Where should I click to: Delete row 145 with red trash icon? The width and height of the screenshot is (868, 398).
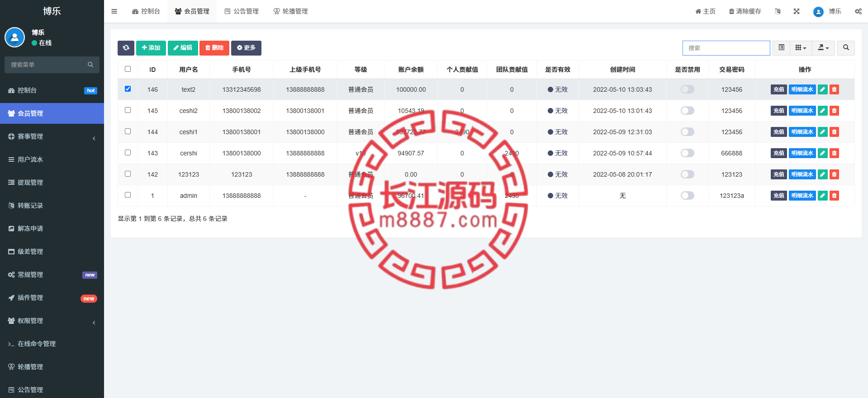click(x=835, y=111)
